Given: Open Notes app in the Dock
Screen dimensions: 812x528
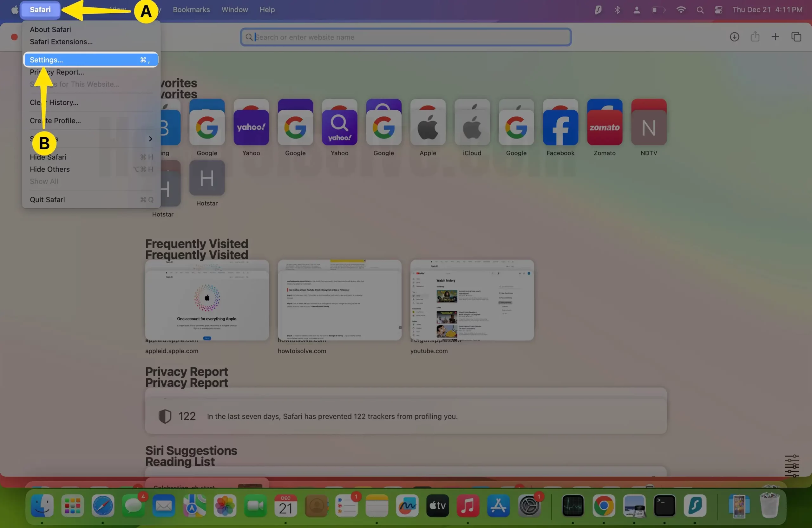Looking at the screenshot, I should pos(377,505).
